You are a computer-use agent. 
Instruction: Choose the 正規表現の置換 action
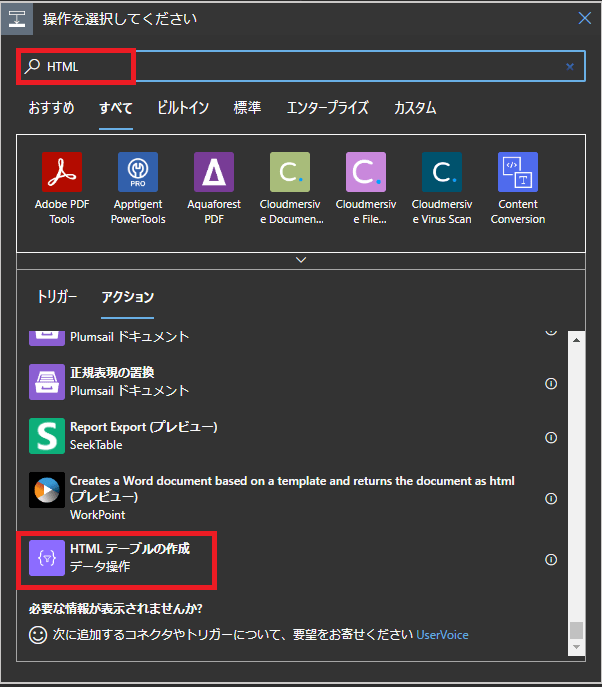[x=292, y=382]
